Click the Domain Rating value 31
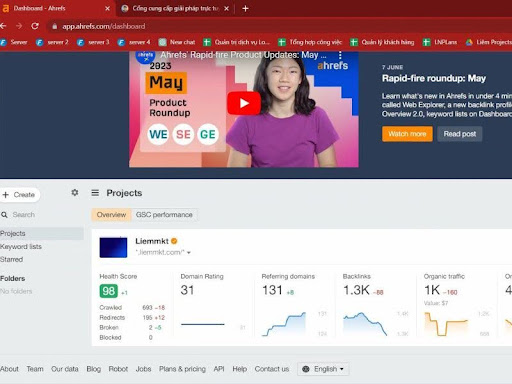This screenshot has width=512, height=384. [x=187, y=290]
